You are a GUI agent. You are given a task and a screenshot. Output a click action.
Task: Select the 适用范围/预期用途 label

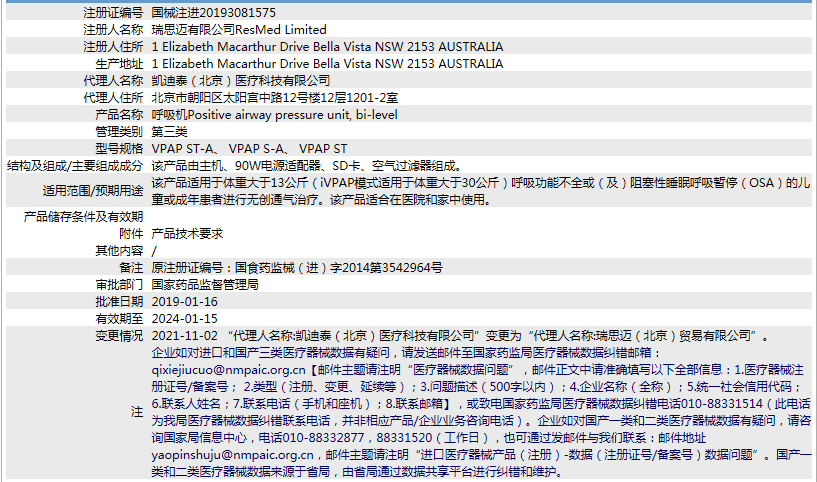tap(93, 191)
